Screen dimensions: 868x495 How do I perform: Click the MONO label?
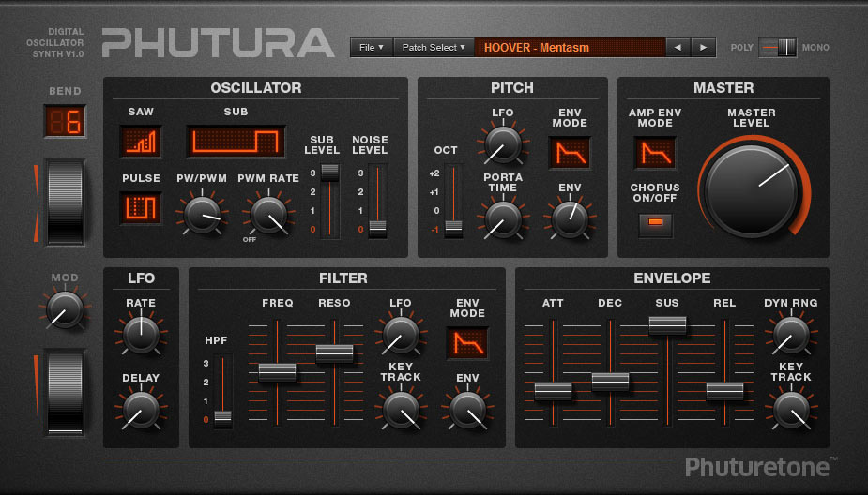pyautogui.click(x=815, y=48)
